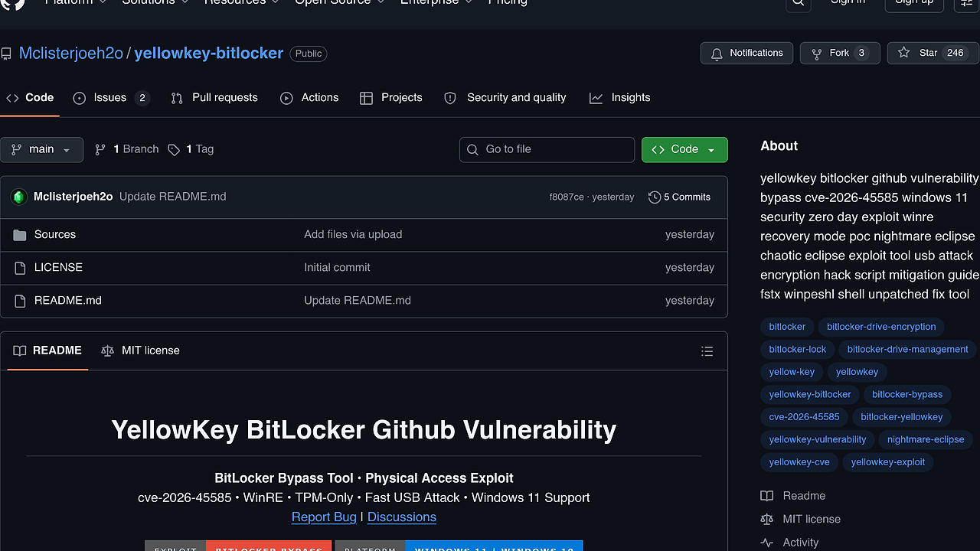The width and height of the screenshot is (980, 551).
Task: Open MIT license link in About sidebar
Action: pyautogui.click(x=801, y=519)
